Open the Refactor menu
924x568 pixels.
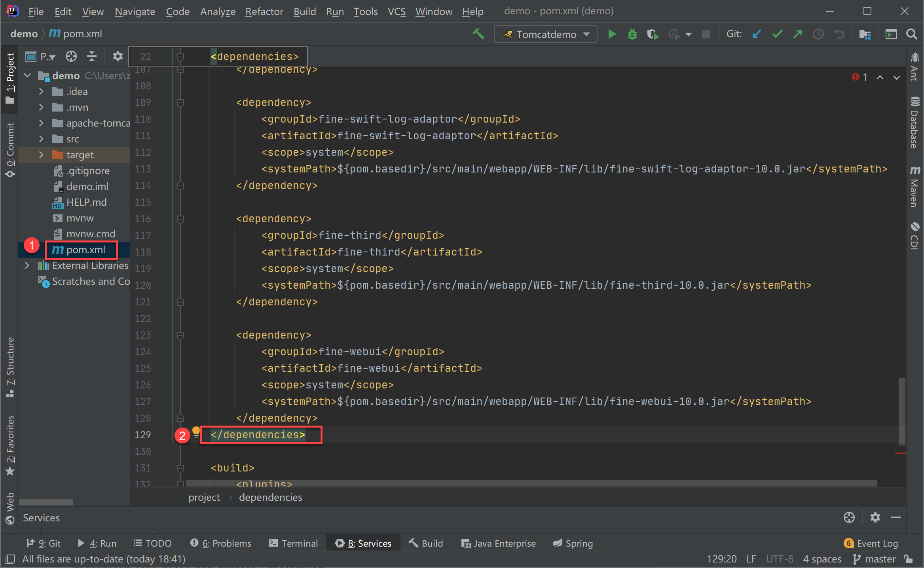click(x=264, y=11)
